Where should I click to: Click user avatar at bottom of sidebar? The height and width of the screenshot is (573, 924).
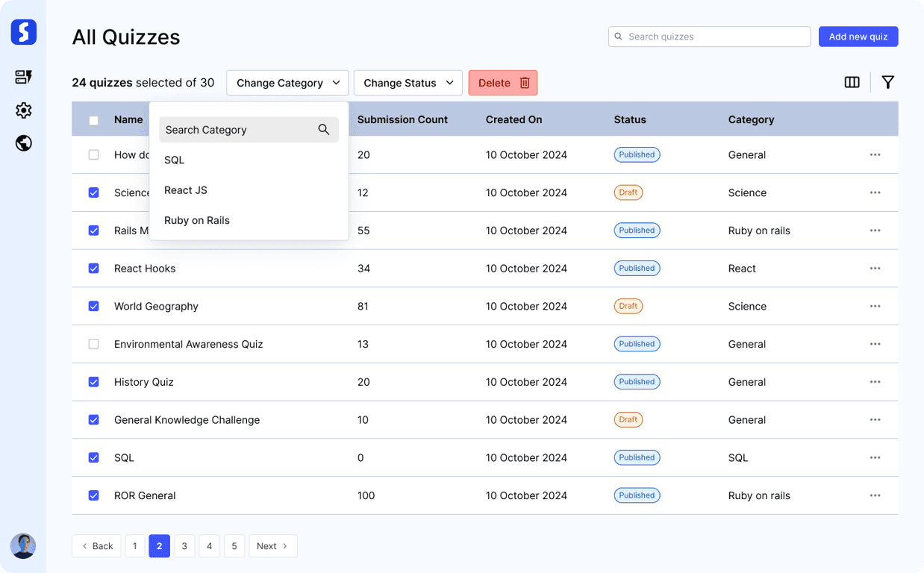click(x=23, y=545)
